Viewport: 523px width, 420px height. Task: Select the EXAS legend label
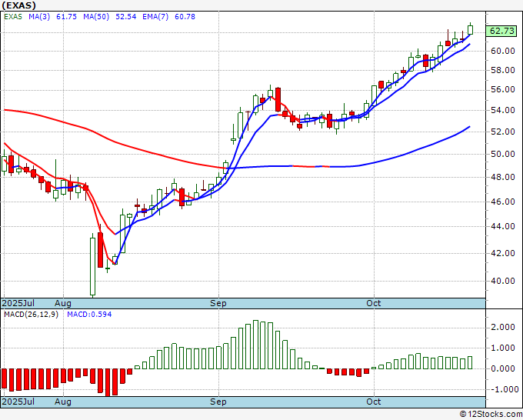tap(13, 17)
